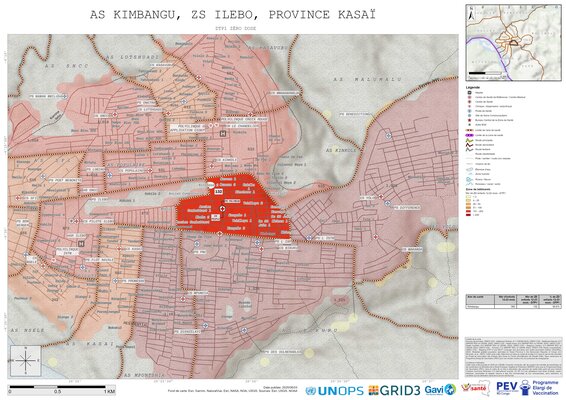Click the hospital symbol in the legend

pyautogui.click(x=469, y=92)
